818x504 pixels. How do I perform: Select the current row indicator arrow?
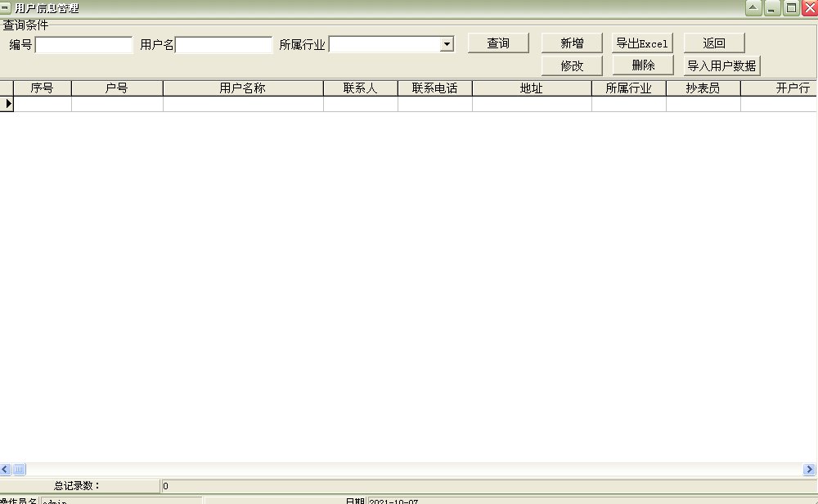click(x=7, y=104)
